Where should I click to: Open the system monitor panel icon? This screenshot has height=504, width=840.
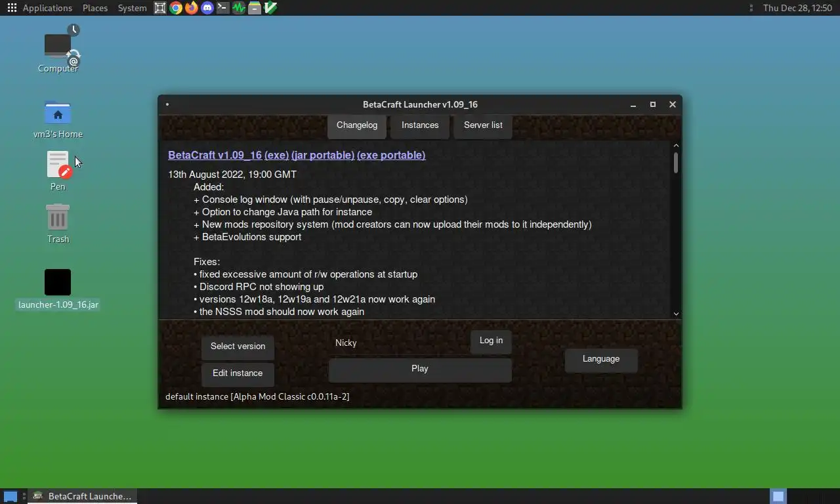point(239,8)
